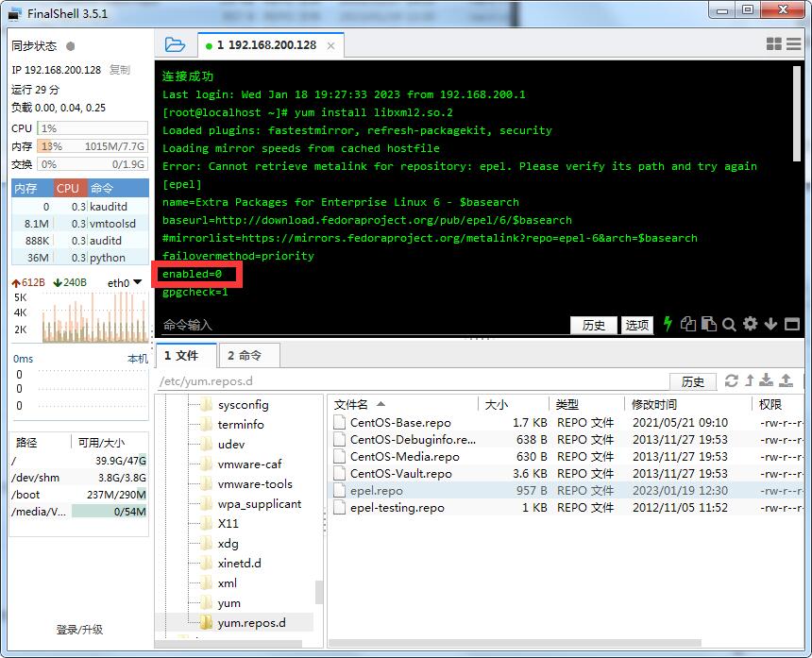Select the /dev/shm disk row
This screenshot has height=658, width=812.
(x=78, y=478)
